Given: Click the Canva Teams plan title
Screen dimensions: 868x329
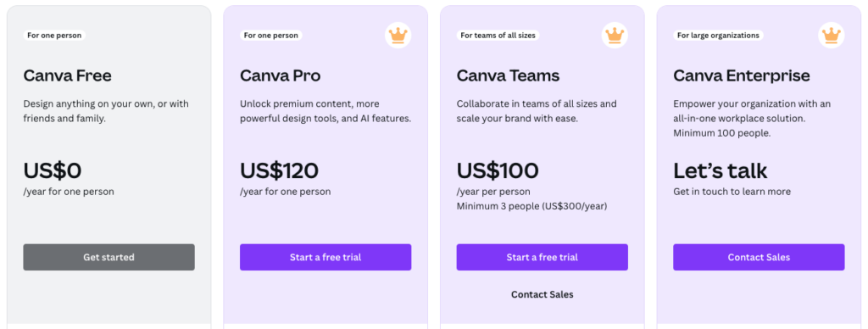Looking at the screenshot, I should click(509, 75).
